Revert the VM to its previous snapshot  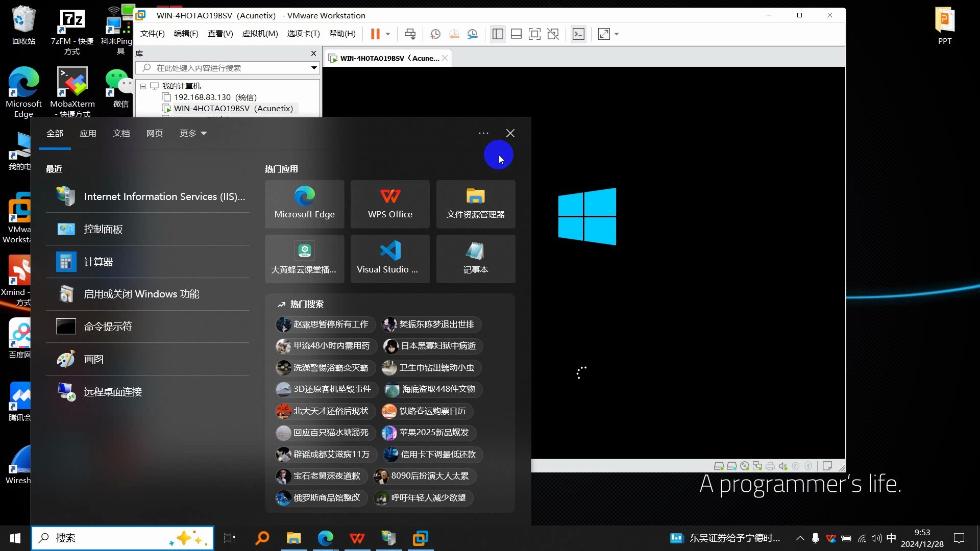[x=454, y=34]
